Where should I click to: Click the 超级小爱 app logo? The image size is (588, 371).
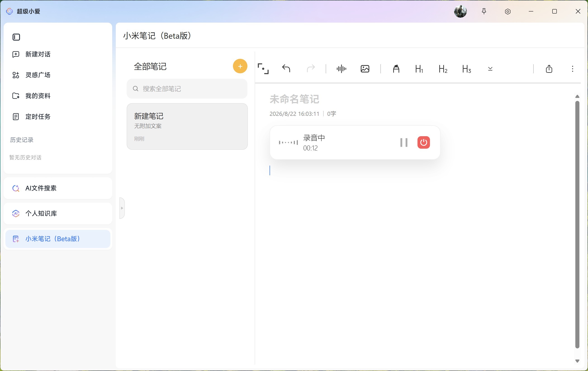9,11
